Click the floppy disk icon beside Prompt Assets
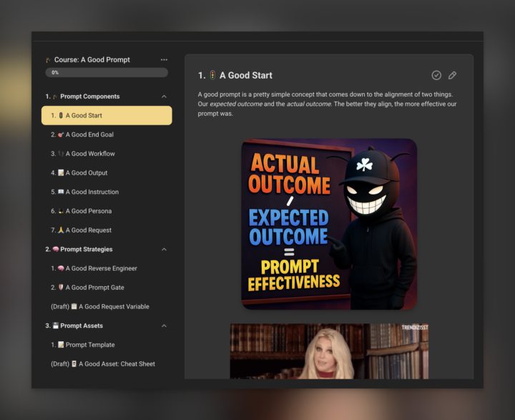Image resolution: width=515 pixels, height=420 pixels. point(56,326)
